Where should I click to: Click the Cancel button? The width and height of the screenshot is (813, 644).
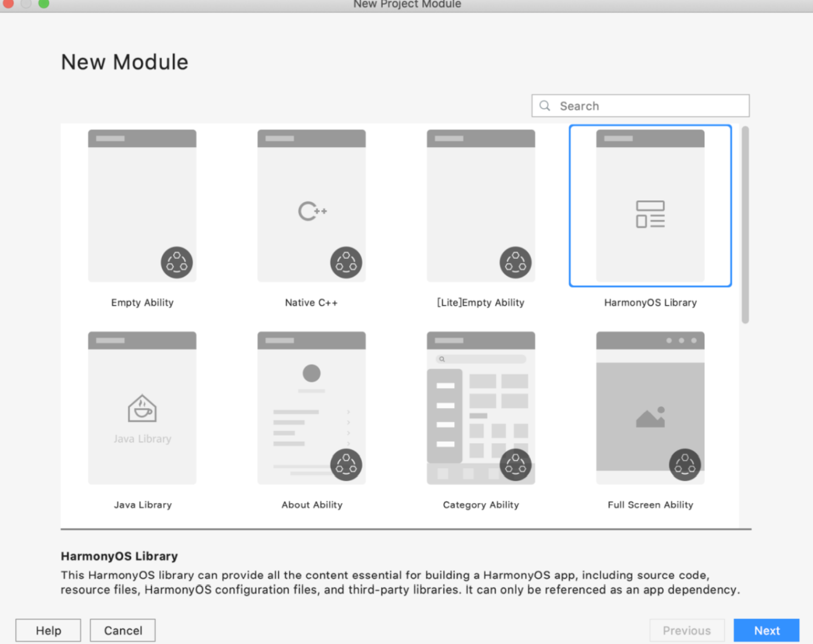(123, 630)
